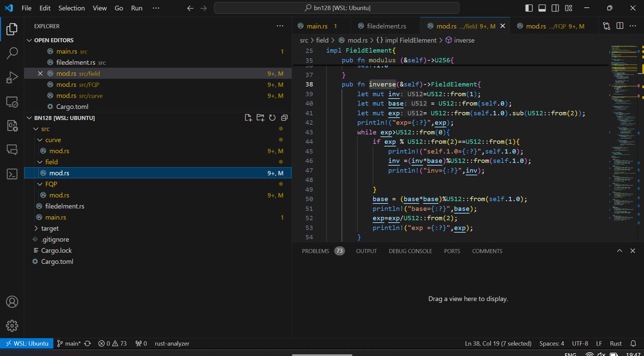
Task: Click the bn128 command center search box
Action: tap(337, 8)
